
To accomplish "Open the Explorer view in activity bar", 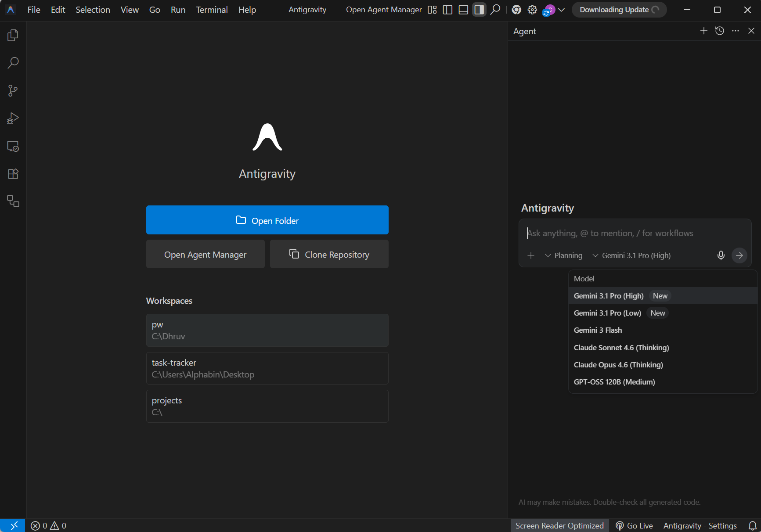I will (x=13, y=35).
